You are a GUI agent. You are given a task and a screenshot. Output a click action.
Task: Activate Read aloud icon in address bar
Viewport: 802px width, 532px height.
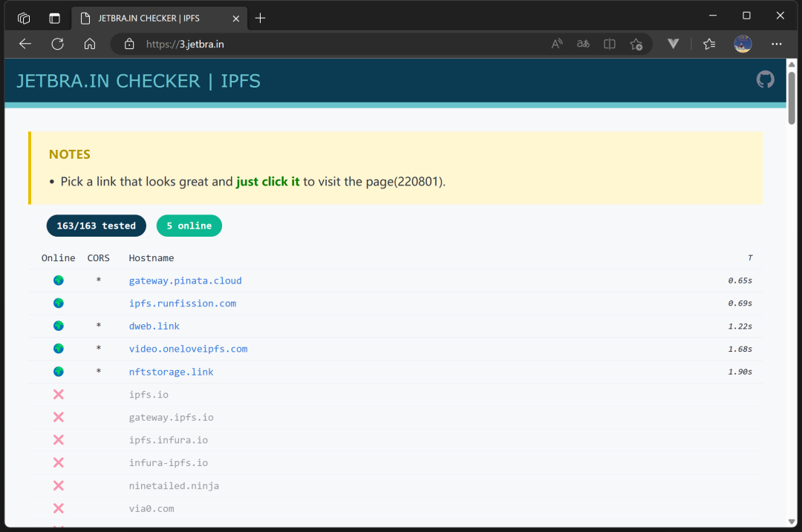(557, 44)
